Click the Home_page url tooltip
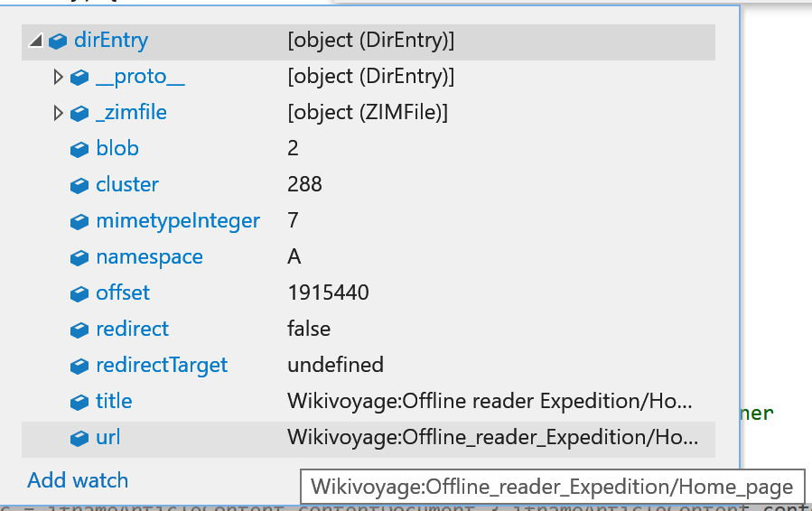 (552, 487)
